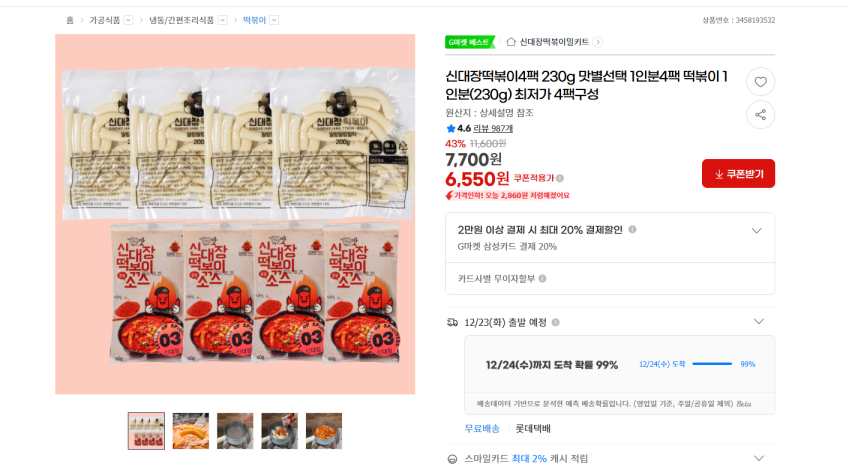This screenshot has width=849, height=470.
Task: Open the 냉동/간편조리식품 category dropdown
Action: [x=223, y=20]
